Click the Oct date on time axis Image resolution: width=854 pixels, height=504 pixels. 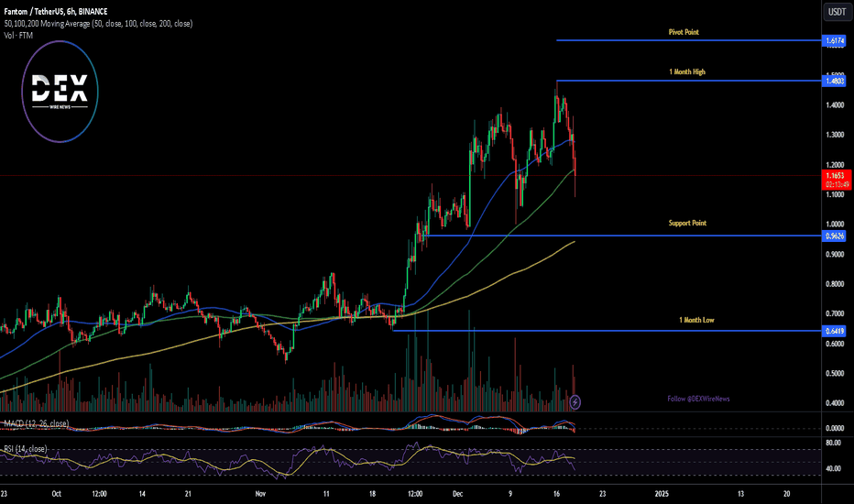(56, 494)
